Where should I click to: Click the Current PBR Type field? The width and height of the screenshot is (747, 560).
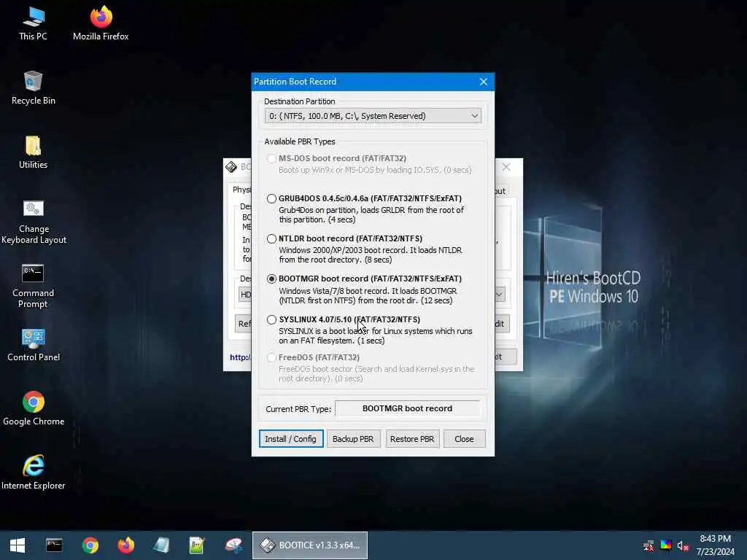[x=407, y=408]
